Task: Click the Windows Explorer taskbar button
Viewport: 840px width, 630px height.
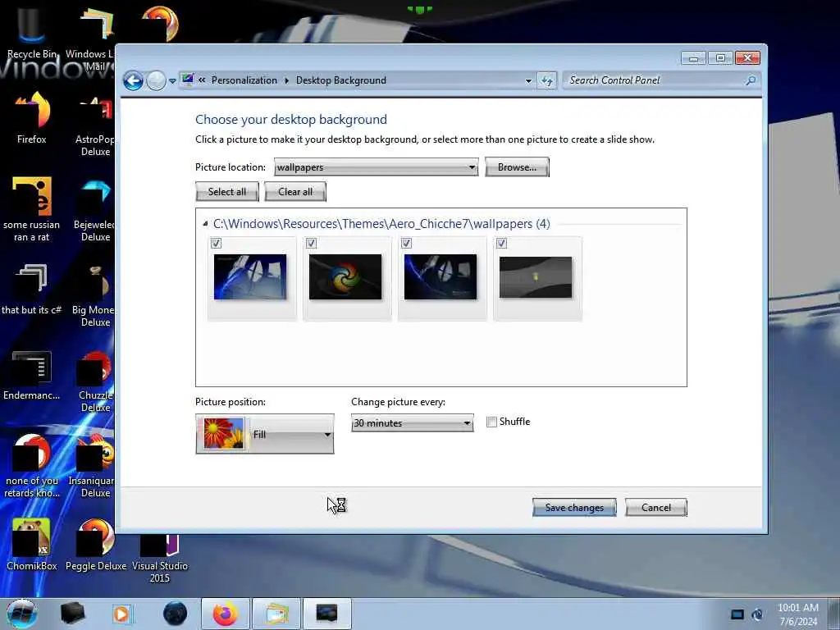Action: coord(276,614)
